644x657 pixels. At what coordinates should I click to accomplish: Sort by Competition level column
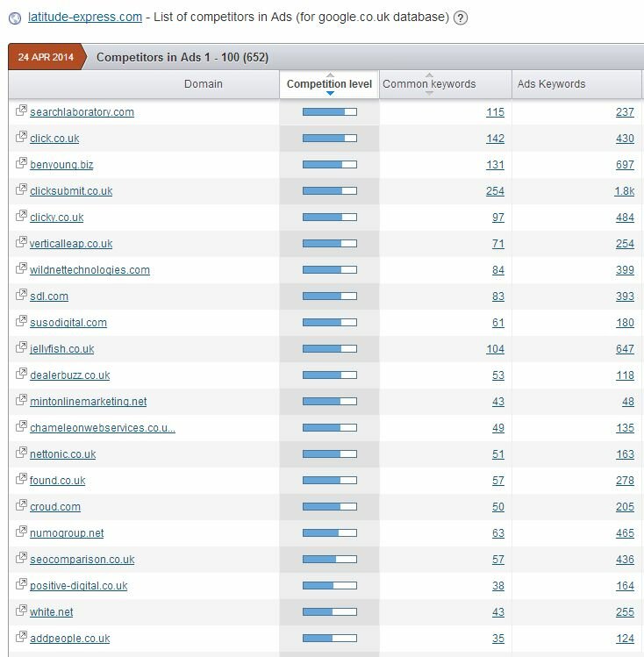click(329, 84)
